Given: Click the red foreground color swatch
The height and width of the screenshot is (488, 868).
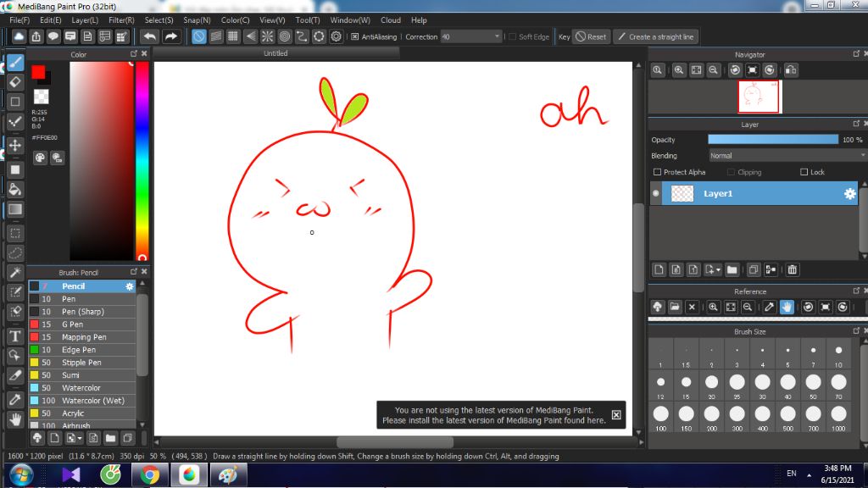Looking at the screenshot, I should (38, 72).
